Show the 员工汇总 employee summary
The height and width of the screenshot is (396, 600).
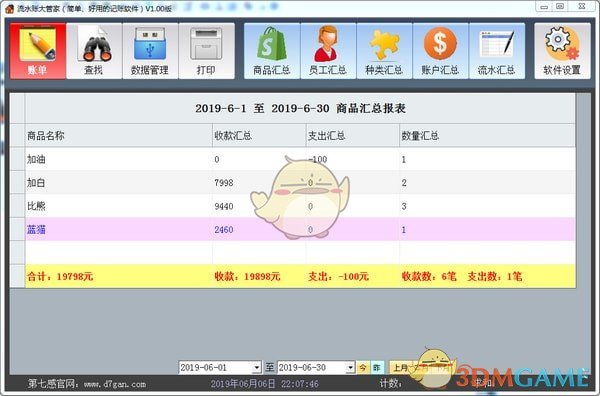pos(328,51)
